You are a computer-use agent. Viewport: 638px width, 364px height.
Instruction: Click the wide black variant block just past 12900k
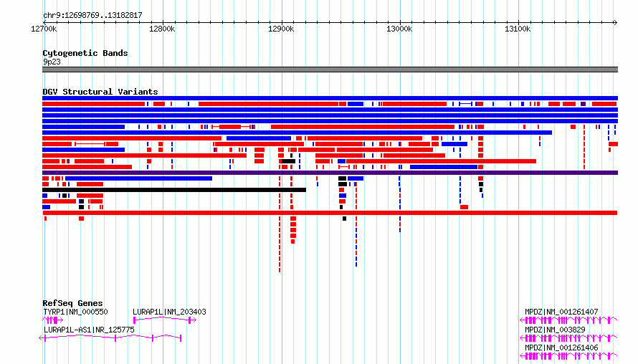[x=288, y=161]
